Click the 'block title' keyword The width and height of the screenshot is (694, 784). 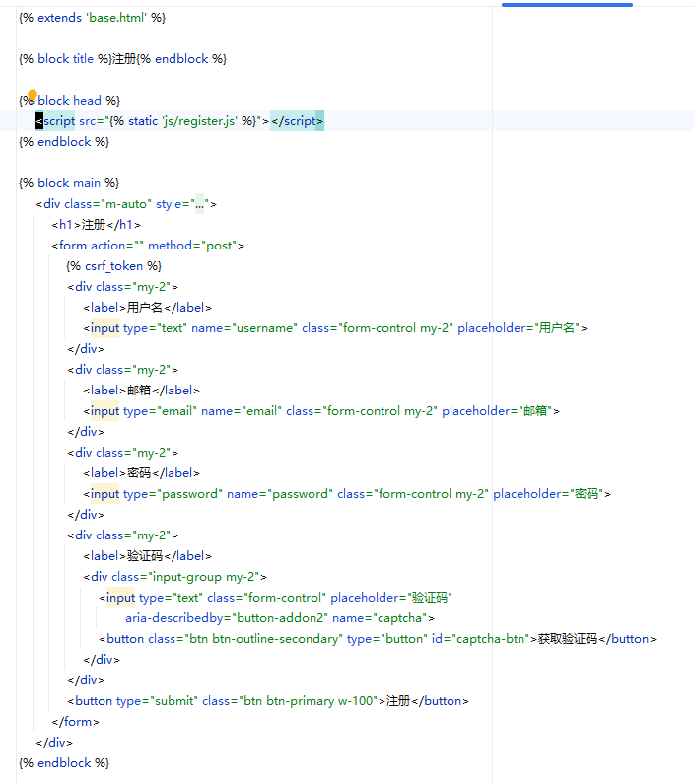pyautogui.click(x=65, y=59)
